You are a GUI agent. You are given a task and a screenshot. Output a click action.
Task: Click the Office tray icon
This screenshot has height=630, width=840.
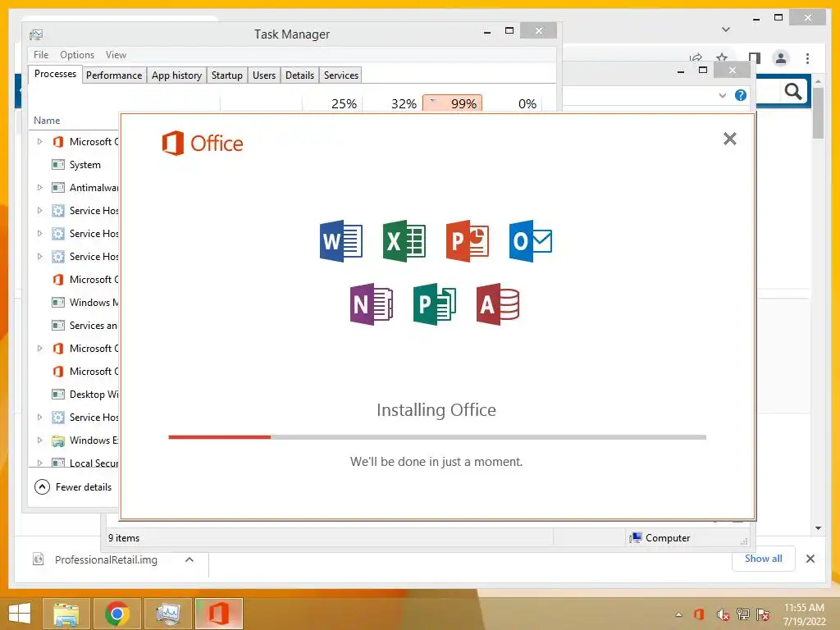(x=699, y=614)
